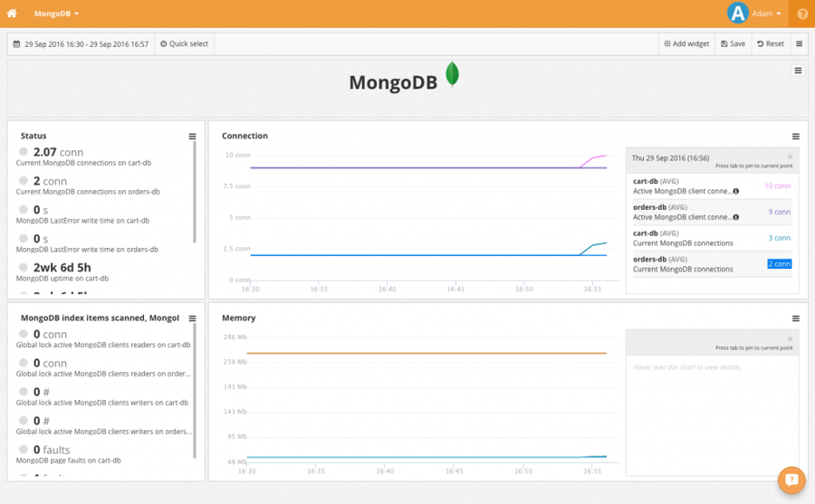
Task: Open the toolbar hamburger menu next to Reset
Action: tap(800, 44)
